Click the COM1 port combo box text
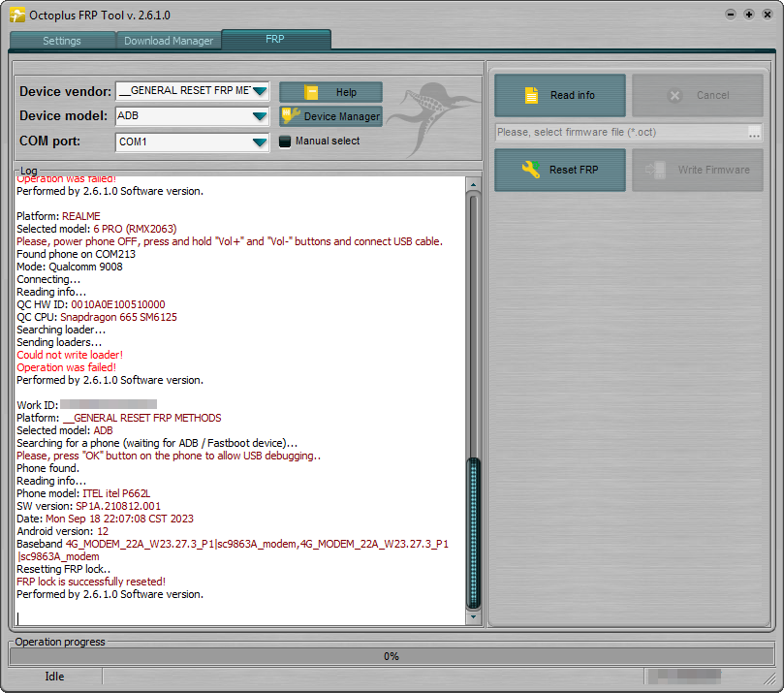784x693 pixels. tap(133, 142)
